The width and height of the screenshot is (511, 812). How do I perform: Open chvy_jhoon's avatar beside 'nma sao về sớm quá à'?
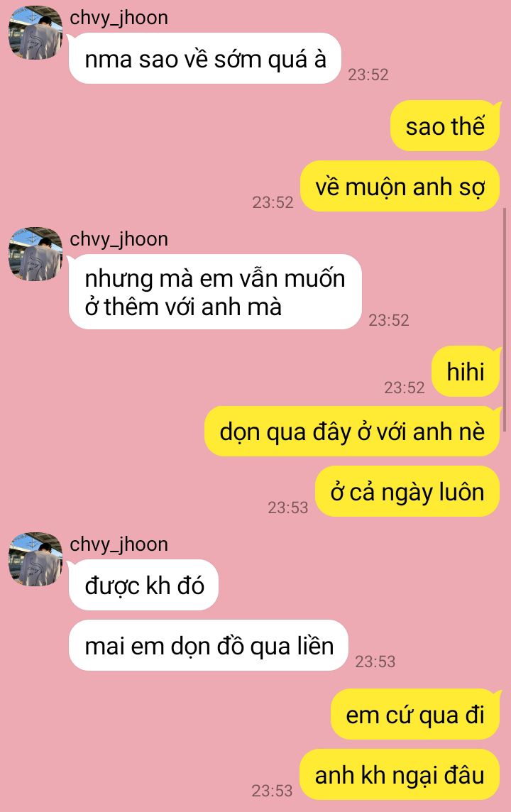(x=35, y=33)
